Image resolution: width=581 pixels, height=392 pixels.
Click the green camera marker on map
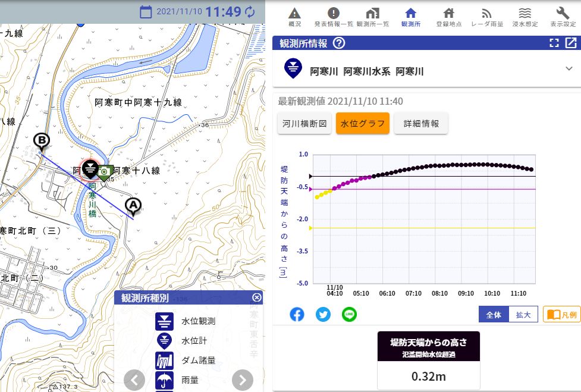click(105, 173)
